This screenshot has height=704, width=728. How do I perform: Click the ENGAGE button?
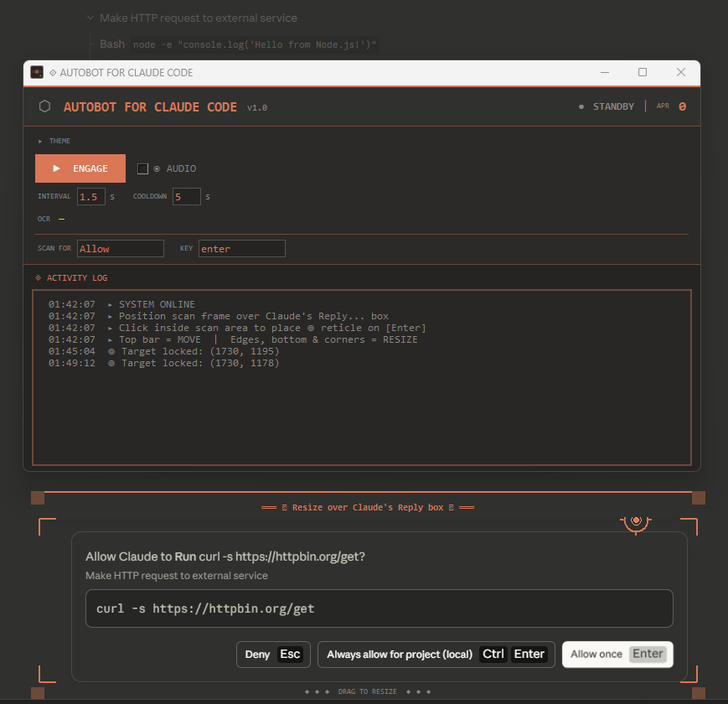pyautogui.click(x=80, y=168)
